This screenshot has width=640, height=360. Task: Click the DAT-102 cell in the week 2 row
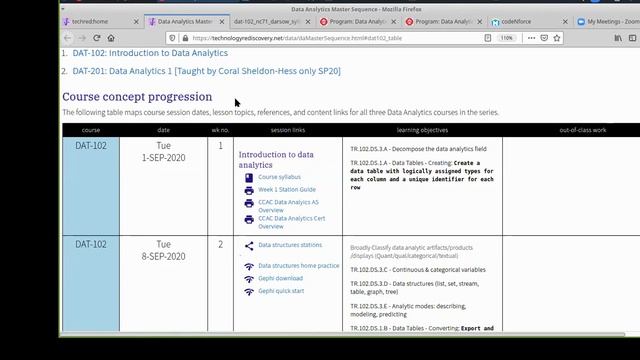[91, 284]
